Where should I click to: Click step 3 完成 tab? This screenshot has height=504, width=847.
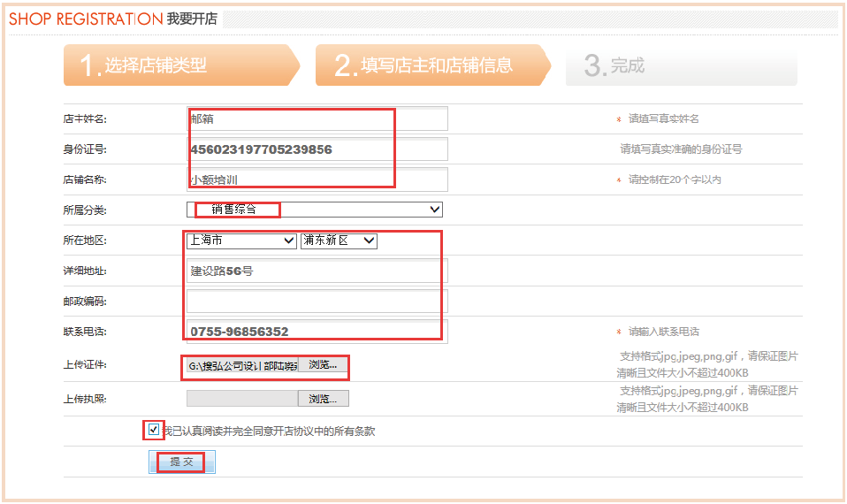click(x=681, y=65)
